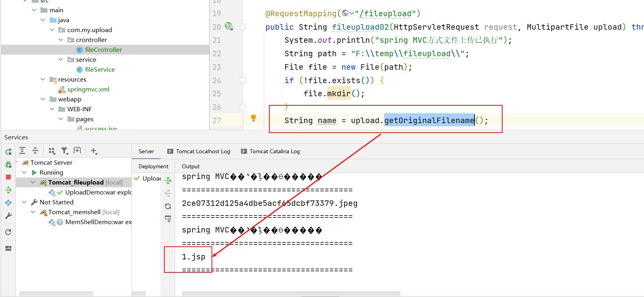Screen dimensions: 644x297
Task: Collapse the Tomcat_memshell node
Action: (x=33, y=212)
